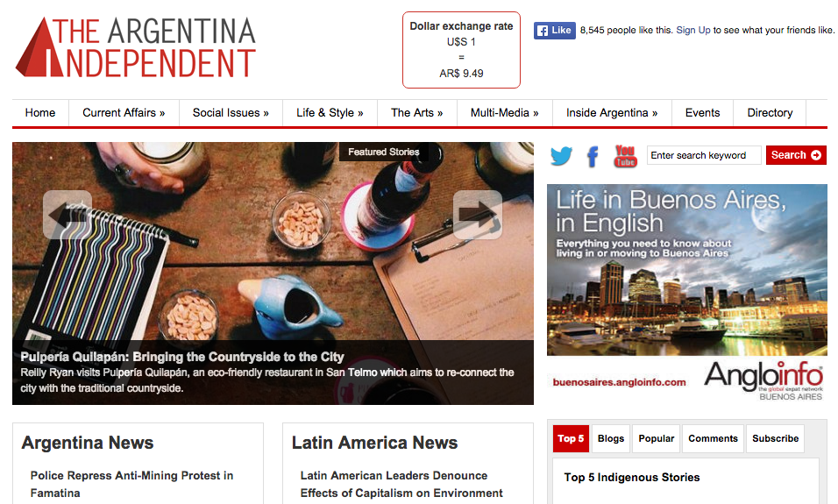Click The Argentina Independent logo

136,47
